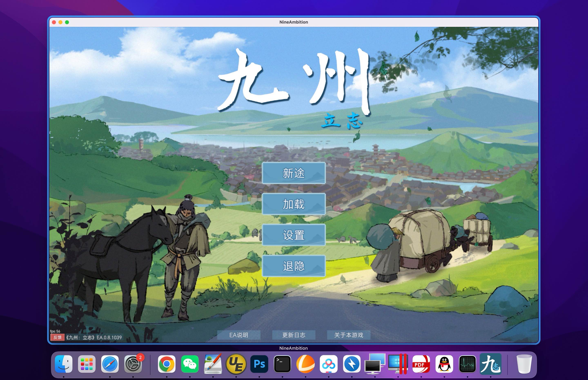The image size is (588, 380).
Task: Open the EA说明 information tab
Action: pyautogui.click(x=239, y=335)
